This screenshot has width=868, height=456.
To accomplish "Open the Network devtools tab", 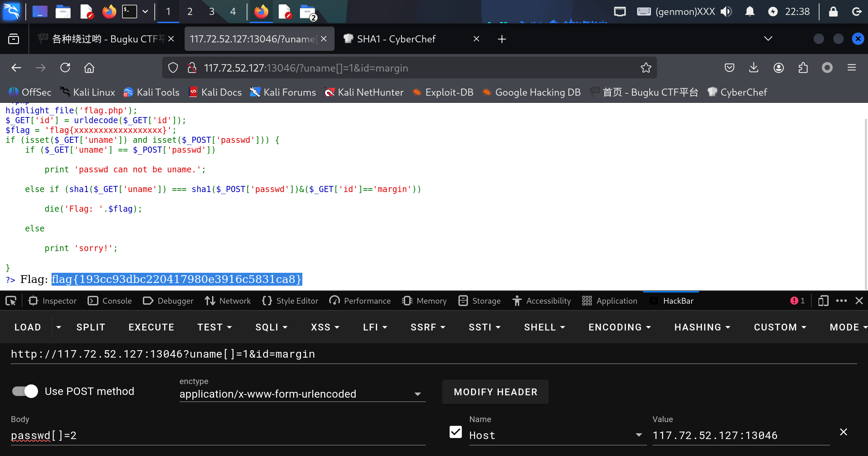I will pos(228,301).
